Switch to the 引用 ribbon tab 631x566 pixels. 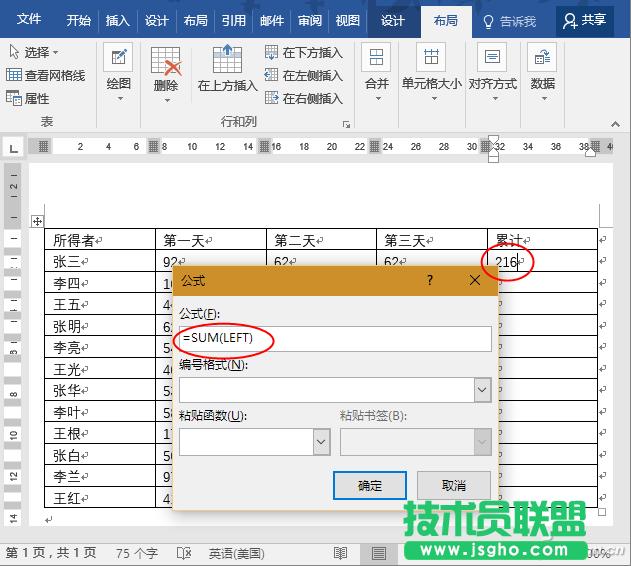click(233, 20)
